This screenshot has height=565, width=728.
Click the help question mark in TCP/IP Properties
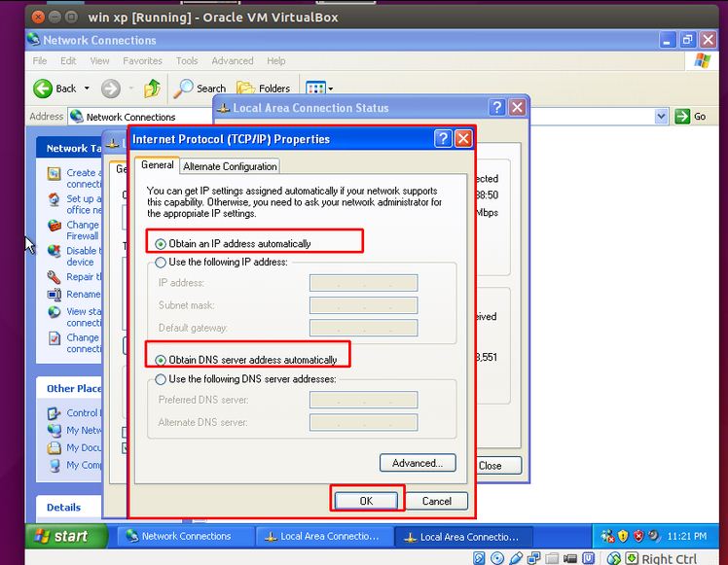[x=443, y=138]
